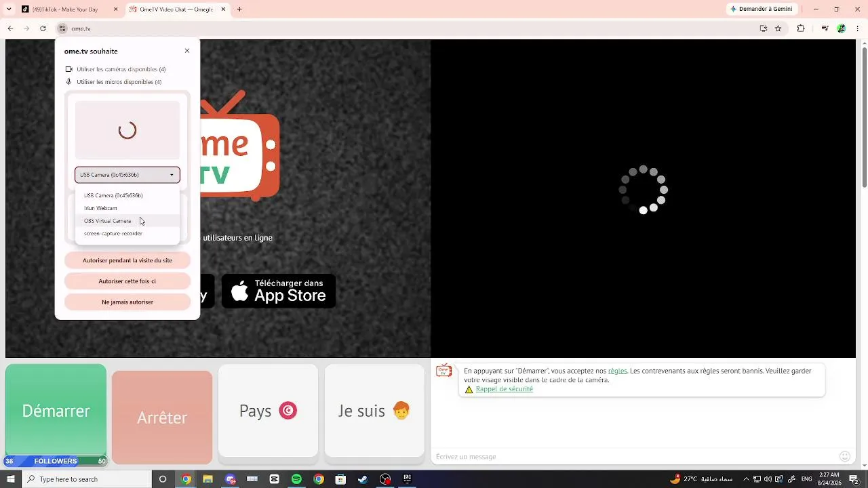The height and width of the screenshot is (488, 868).
Task: Bookmark this page with star icon
Action: tap(778, 28)
